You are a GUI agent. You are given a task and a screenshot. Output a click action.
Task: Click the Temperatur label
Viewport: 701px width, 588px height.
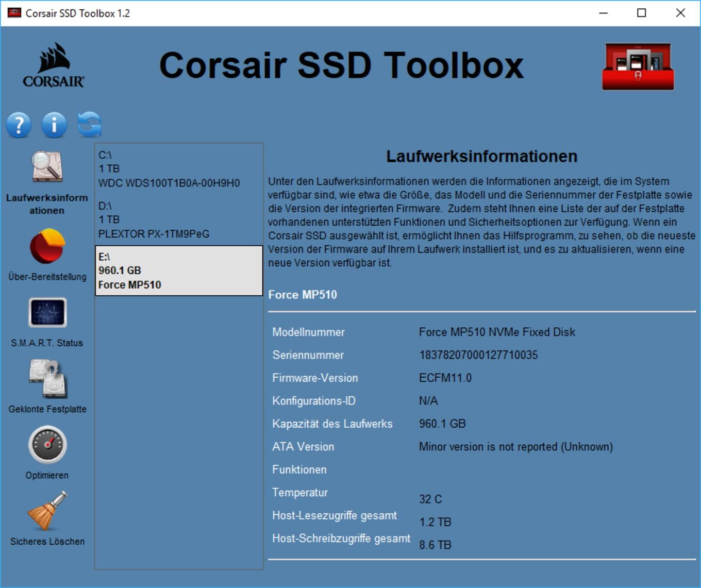point(300,493)
